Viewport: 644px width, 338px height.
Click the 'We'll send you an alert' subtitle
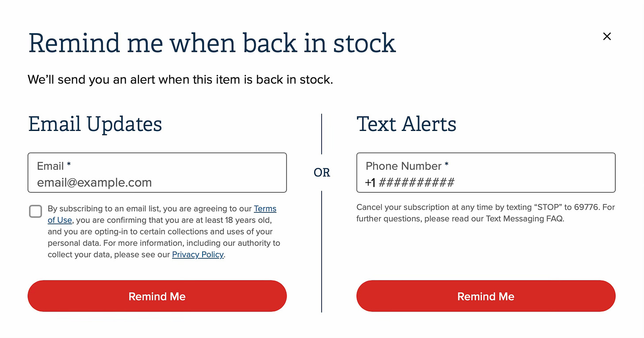point(180,80)
